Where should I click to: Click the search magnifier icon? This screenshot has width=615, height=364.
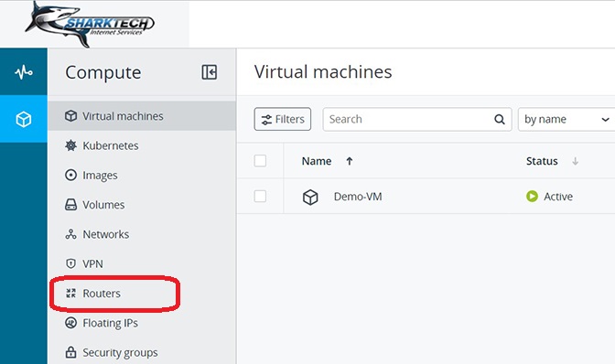tap(500, 119)
